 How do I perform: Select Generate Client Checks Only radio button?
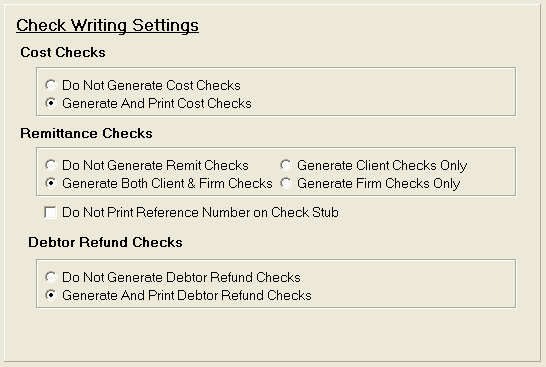click(x=286, y=165)
